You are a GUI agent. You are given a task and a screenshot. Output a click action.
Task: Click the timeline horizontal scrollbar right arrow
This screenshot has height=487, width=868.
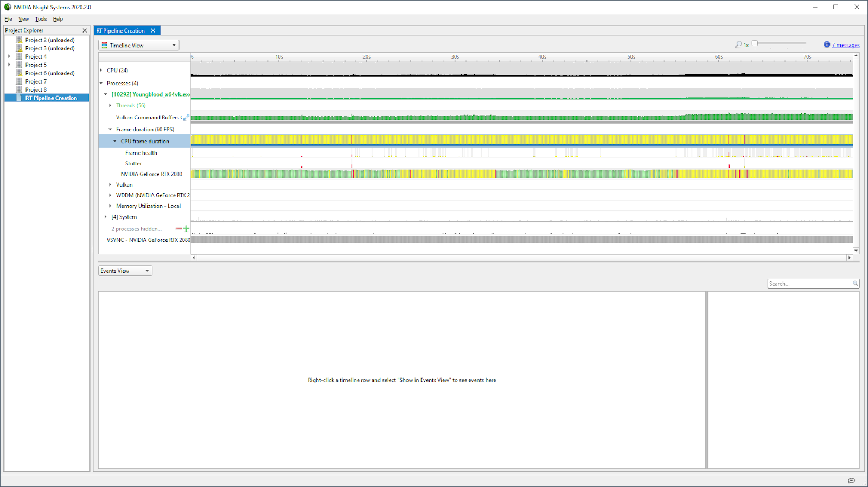850,258
